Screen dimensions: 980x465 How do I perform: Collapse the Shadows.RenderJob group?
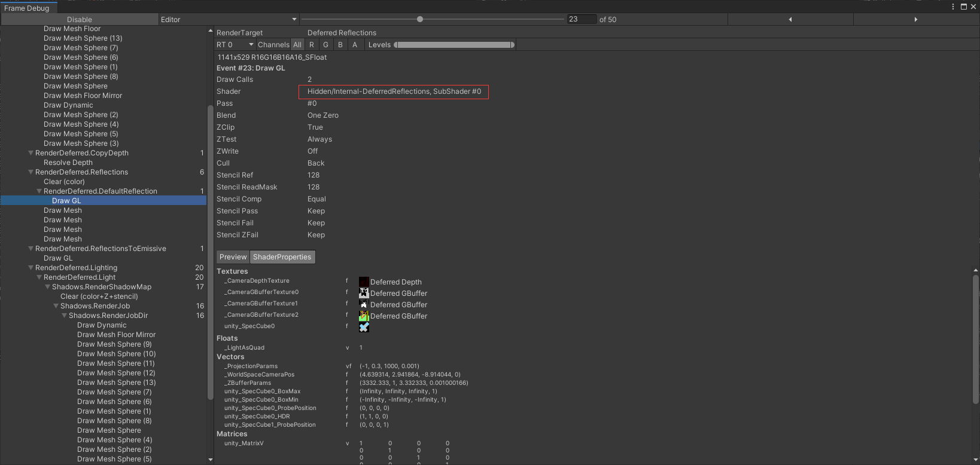click(x=56, y=306)
